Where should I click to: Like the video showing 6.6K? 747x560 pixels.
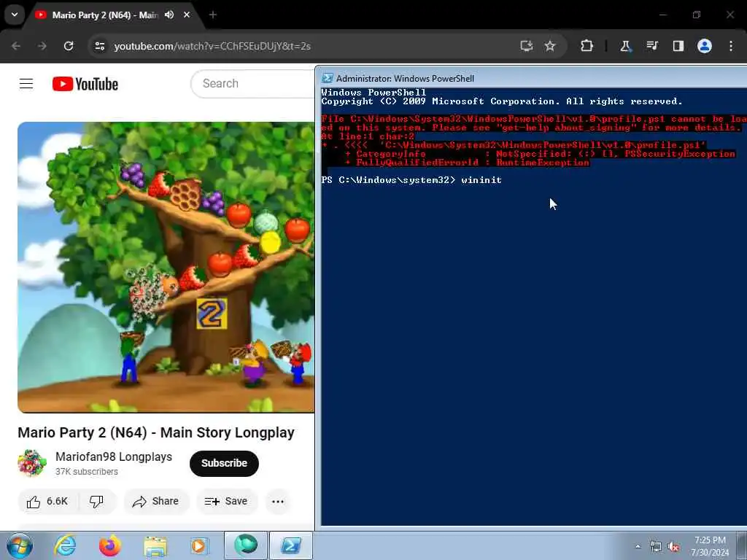[x=47, y=502]
